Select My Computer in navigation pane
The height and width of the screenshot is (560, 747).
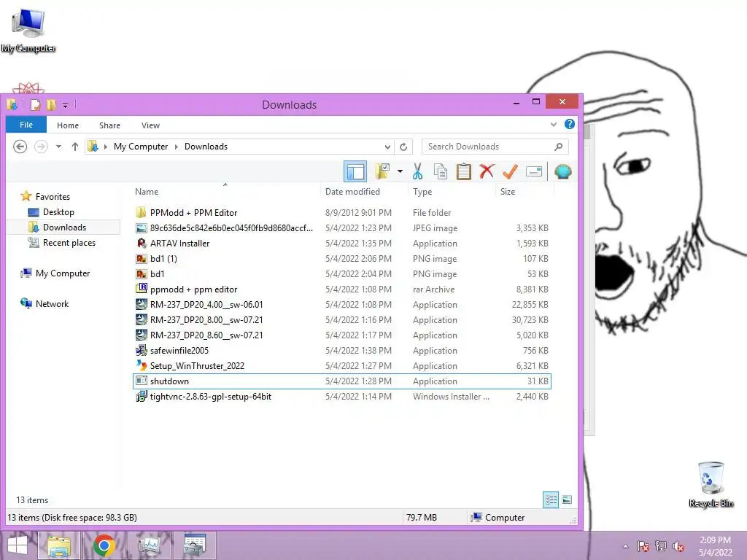coord(63,273)
